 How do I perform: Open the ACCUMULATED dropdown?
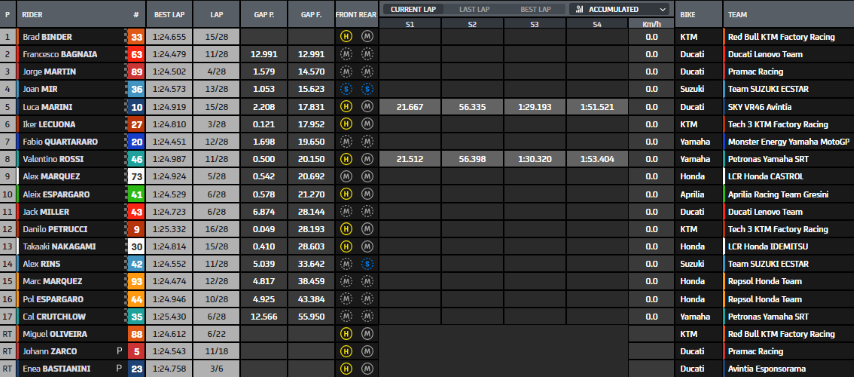click(620, 9)
